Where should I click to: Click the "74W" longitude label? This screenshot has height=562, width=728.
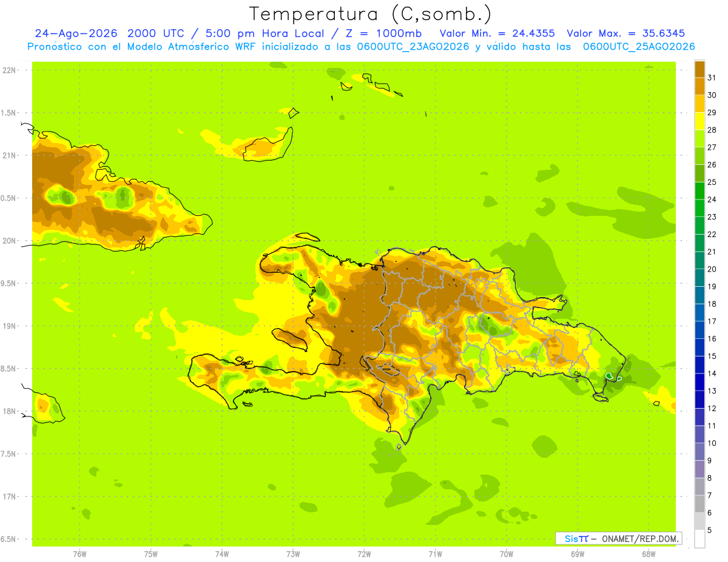click(x=221, y=554)
